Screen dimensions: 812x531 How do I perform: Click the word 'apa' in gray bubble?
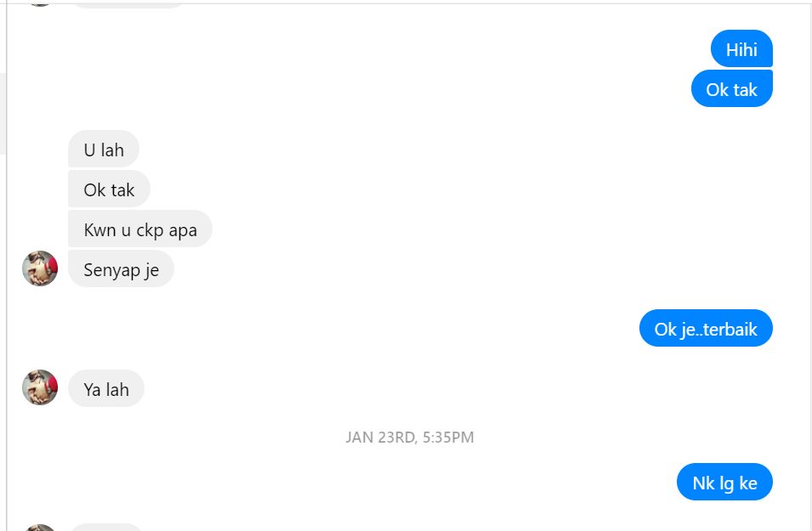[x=183, y=230]
